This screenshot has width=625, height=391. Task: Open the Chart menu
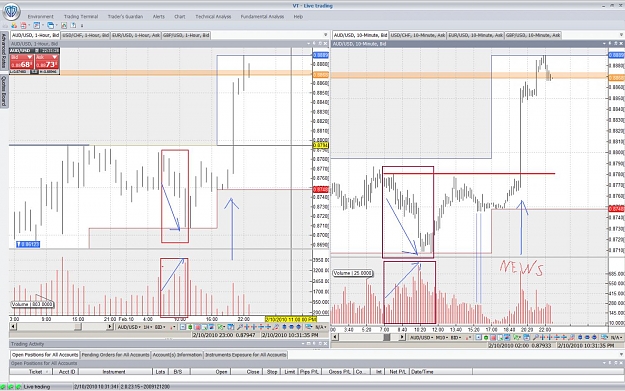point(180,17)
